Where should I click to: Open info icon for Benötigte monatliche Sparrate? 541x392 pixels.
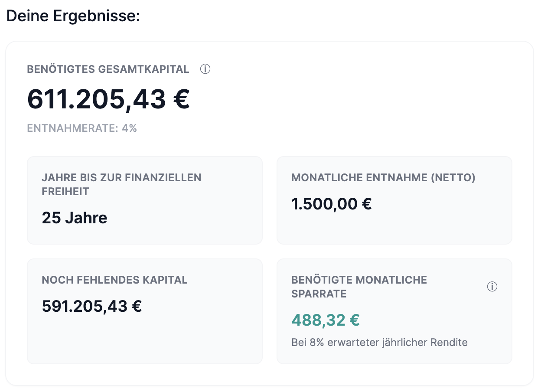coord(492,287)
